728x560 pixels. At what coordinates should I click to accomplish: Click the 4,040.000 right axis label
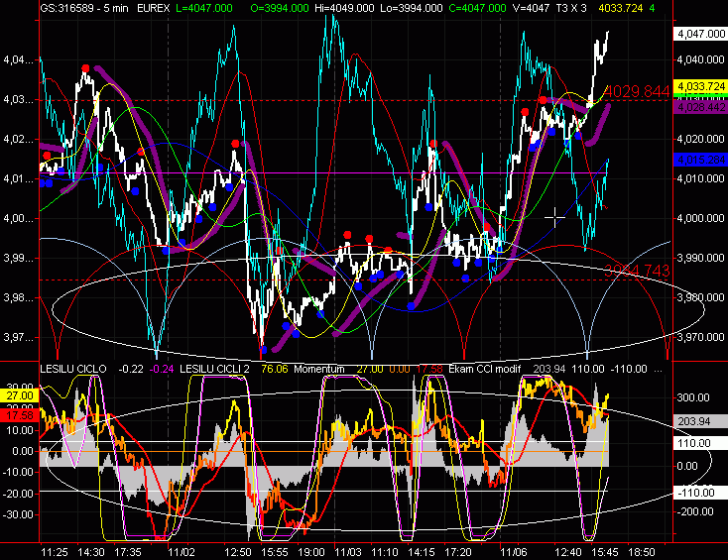[701, 59]
